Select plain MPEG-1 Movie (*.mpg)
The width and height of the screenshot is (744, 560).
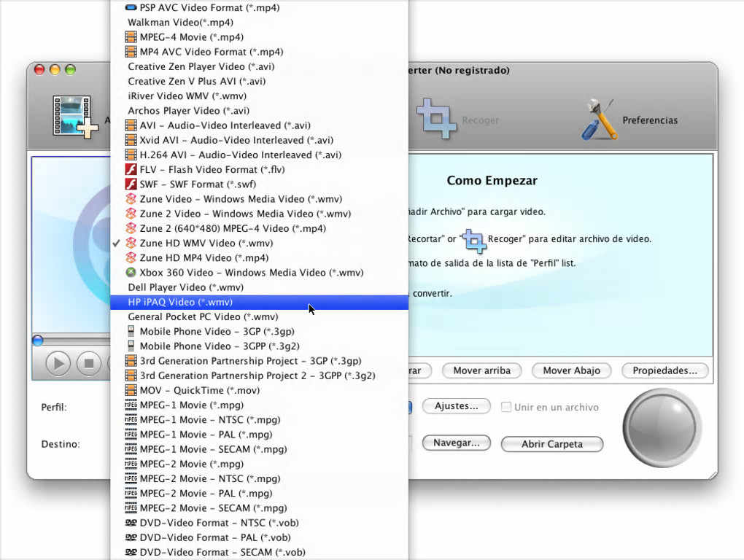(x=259, y=405)
